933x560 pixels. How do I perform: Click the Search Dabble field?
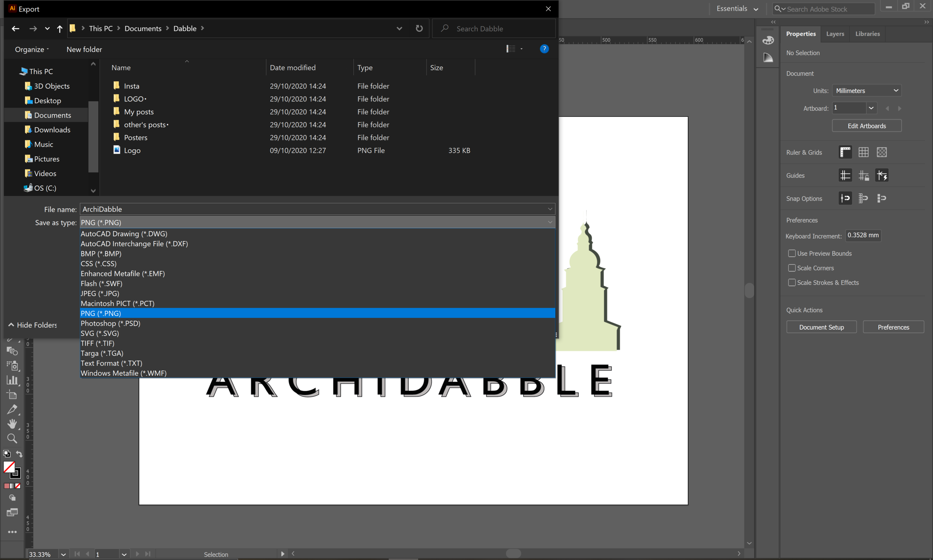[x=493, y=29]
